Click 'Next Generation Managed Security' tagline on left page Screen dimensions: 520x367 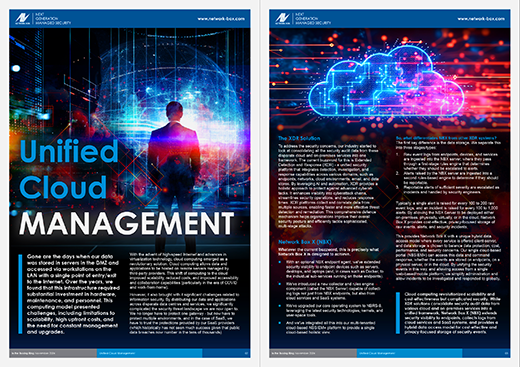point(53,19)
